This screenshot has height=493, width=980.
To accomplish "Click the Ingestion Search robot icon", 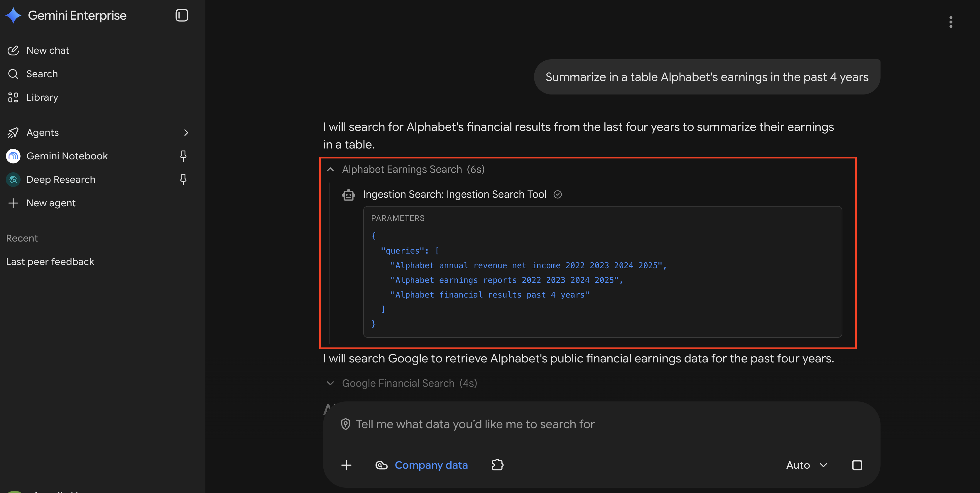I will [349, 195].
